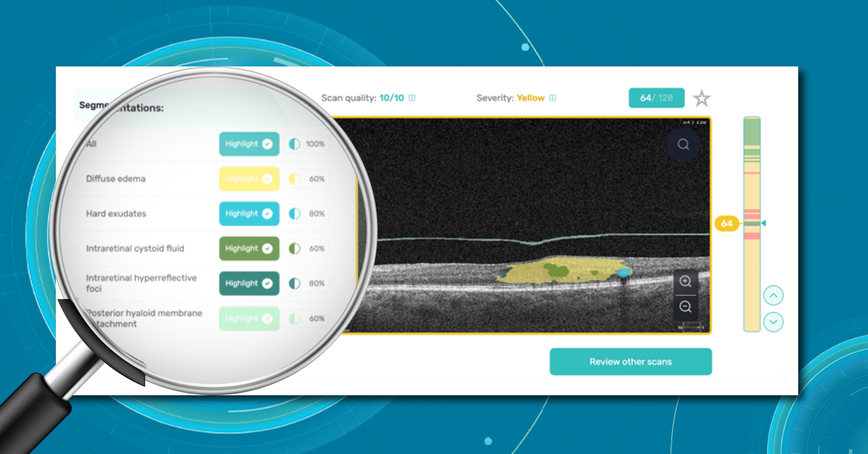Go to next scan with down arrow
Image resolution: width=868 pixels, height=454 pixels.
pyautogui.click(x=773, y=322)
